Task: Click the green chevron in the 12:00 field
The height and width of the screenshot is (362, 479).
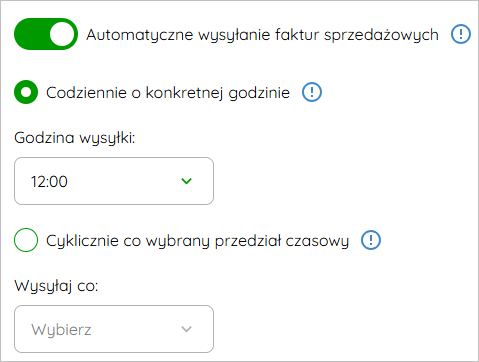Action: (x=186, y=181)
